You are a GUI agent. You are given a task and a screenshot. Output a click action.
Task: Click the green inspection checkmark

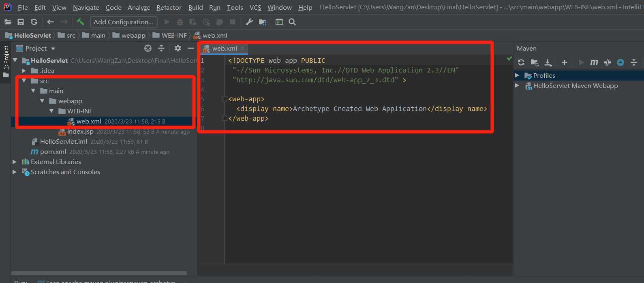coord(509,59)
